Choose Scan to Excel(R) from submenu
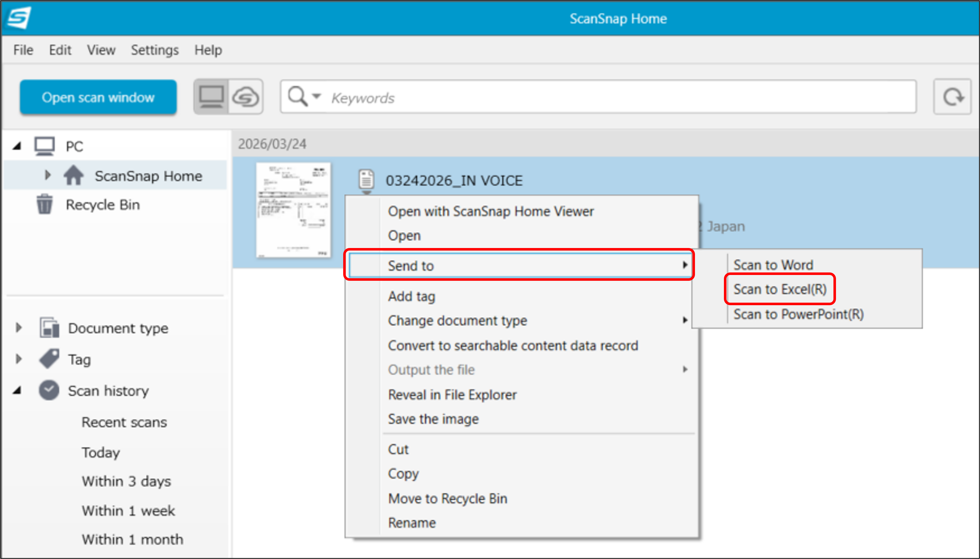Screen dimensions: 980x559 click(x=780, y=289)
